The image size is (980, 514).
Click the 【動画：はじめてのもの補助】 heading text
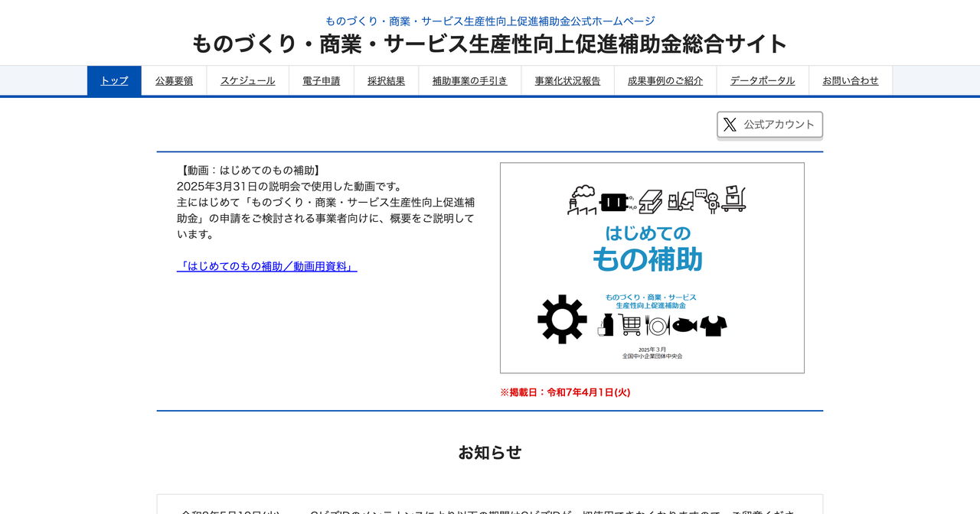click(250, 170)
